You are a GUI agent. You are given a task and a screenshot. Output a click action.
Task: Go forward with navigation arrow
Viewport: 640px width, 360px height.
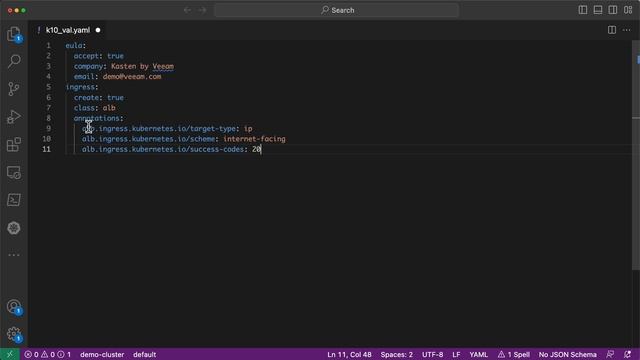click(x=202, y=10)
